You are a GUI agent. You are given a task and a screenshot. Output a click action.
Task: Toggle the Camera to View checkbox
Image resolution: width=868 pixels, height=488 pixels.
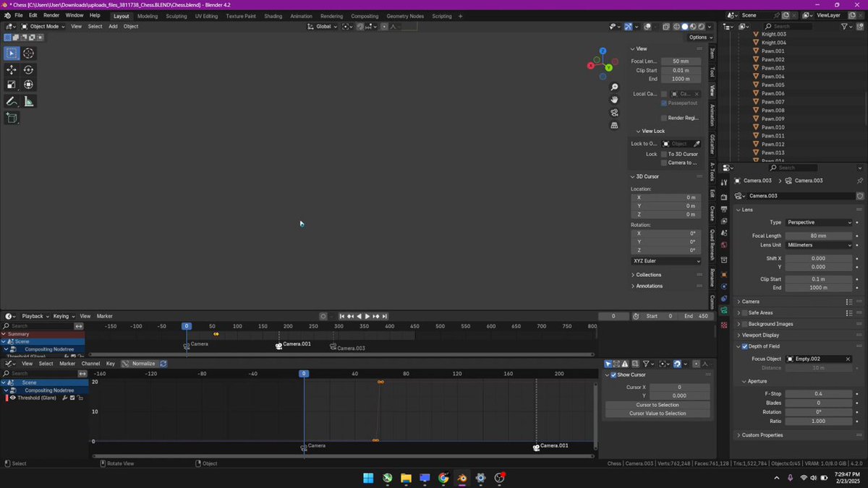click(664, 163)
